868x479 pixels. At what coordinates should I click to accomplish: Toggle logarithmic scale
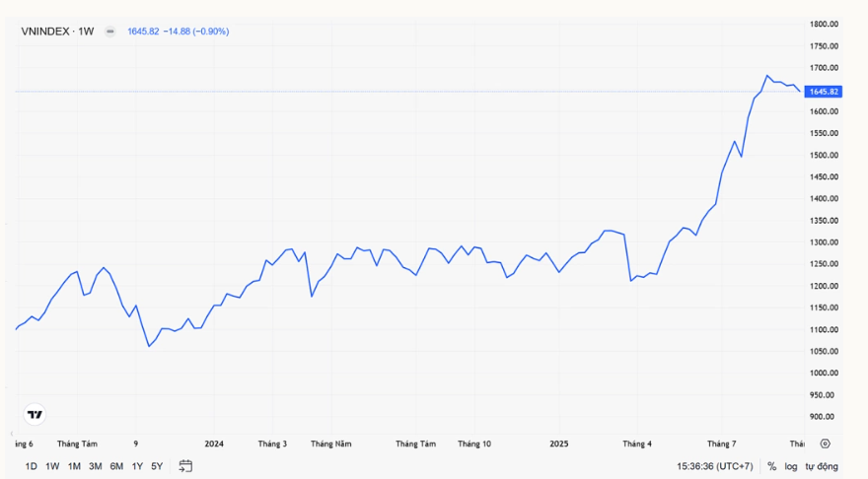tap(791, 466)
